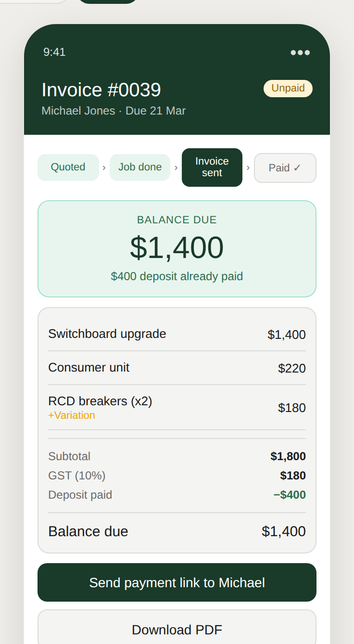Screen dimensions: 354x644
Task: Open the +Variation tag details
Action: pos(72,415)
